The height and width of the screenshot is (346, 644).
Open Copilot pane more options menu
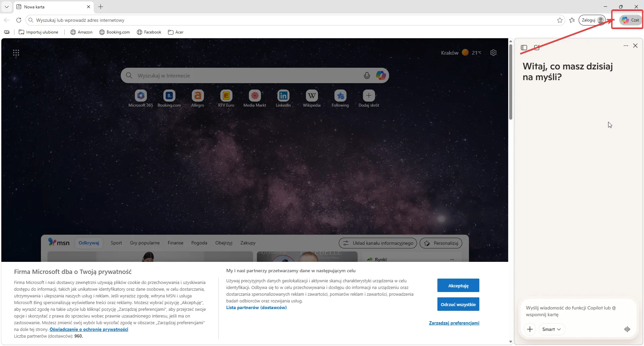626,46
